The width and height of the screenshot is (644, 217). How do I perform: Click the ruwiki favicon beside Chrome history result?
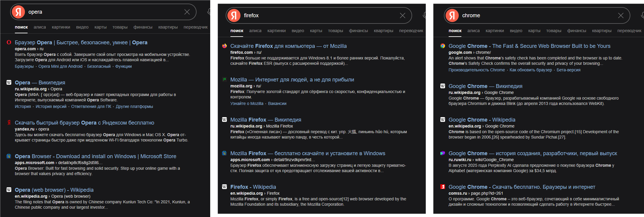click(443, 153)
